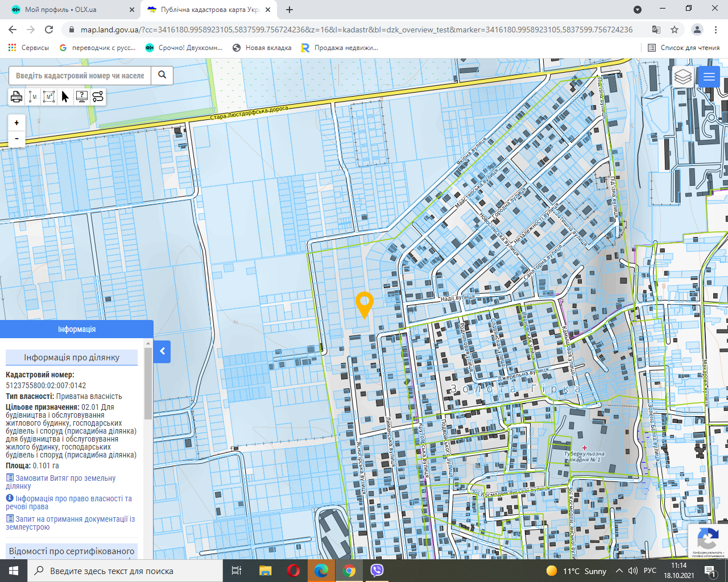Go back in browser history
This screenshot has width=728, height=582.
pyautogui.click(x=13, y=30)
